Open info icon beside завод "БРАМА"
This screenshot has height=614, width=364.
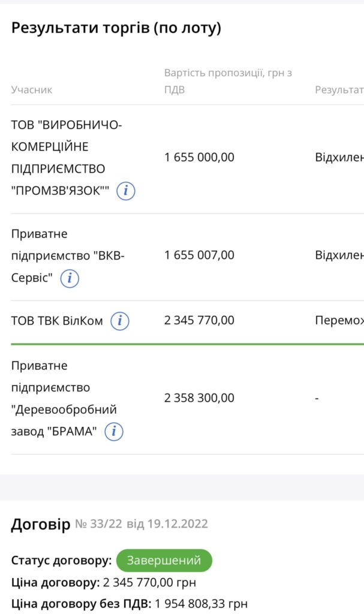tap(114, 432)
